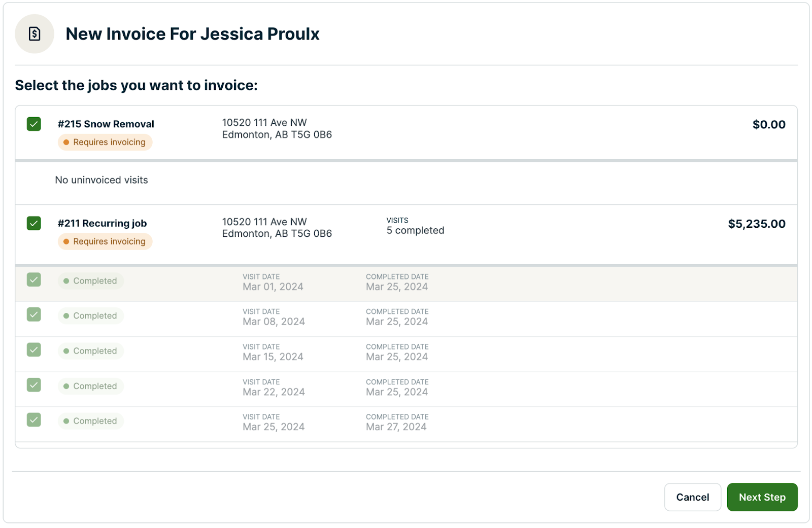Toggle checkbox for Mar 08, 2024 visit
Screen dimensions: 812x528
pyautogui.click(x=34, y=315)
